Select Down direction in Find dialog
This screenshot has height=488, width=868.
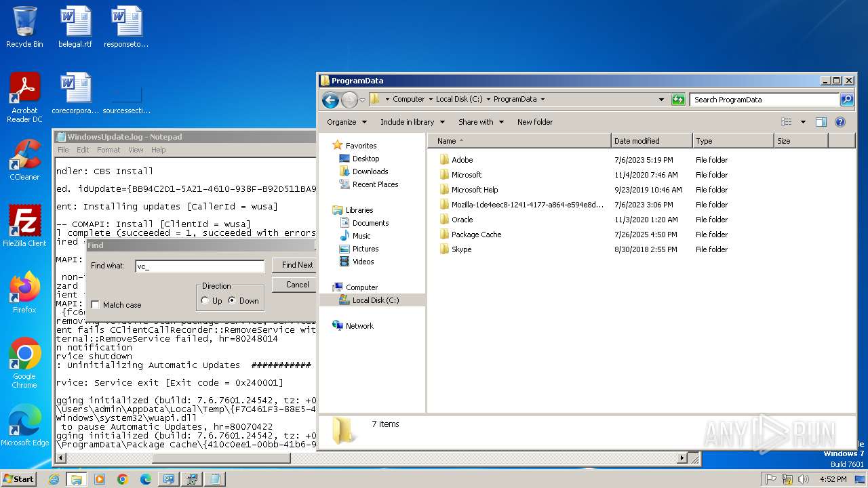click(x=232, y=301)
